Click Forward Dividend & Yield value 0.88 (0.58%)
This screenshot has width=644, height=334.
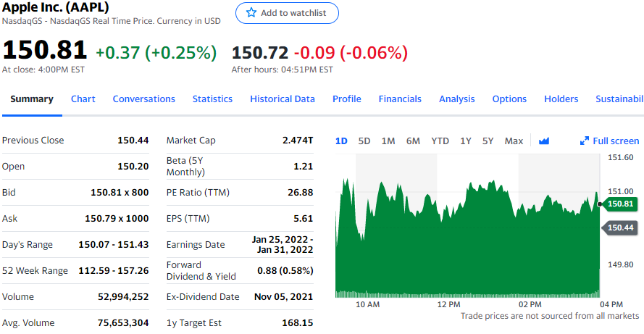[285, 271]
